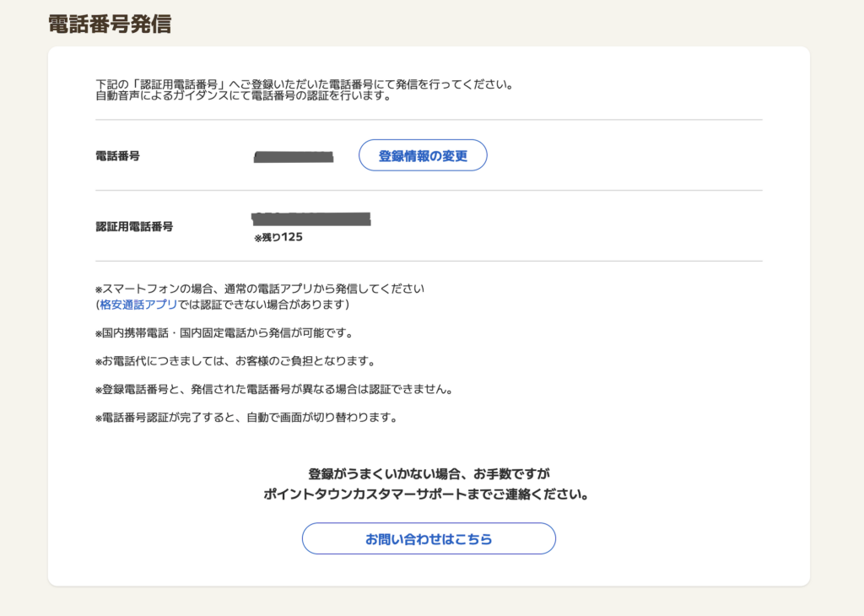Click the masked number above ※残り125

tap(311, 219)
